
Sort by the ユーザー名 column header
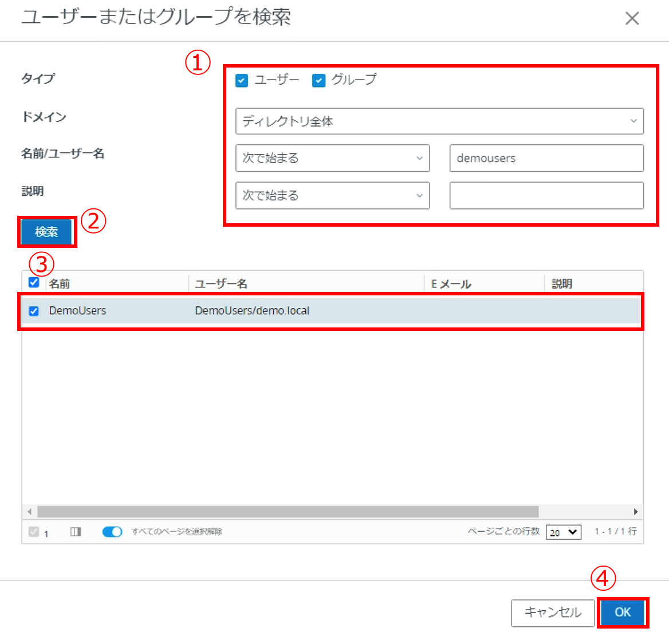pyautogui.click(x=221, y=284)
